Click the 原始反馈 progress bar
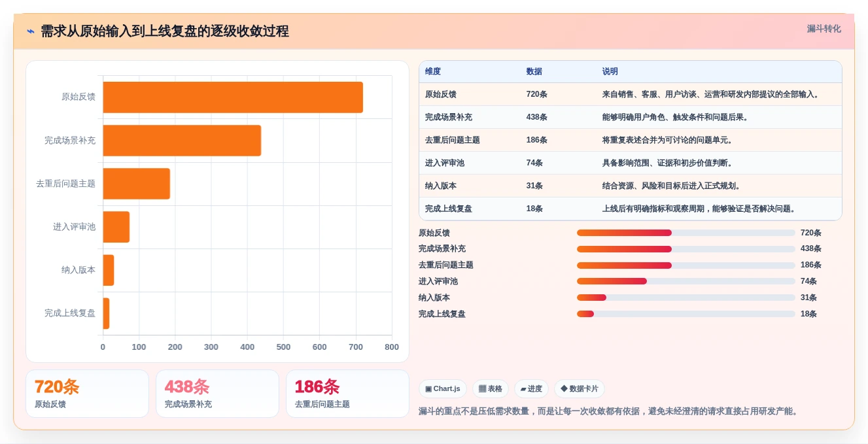Image resolution: width=868 pixels, height=444 pixels. 686,233
